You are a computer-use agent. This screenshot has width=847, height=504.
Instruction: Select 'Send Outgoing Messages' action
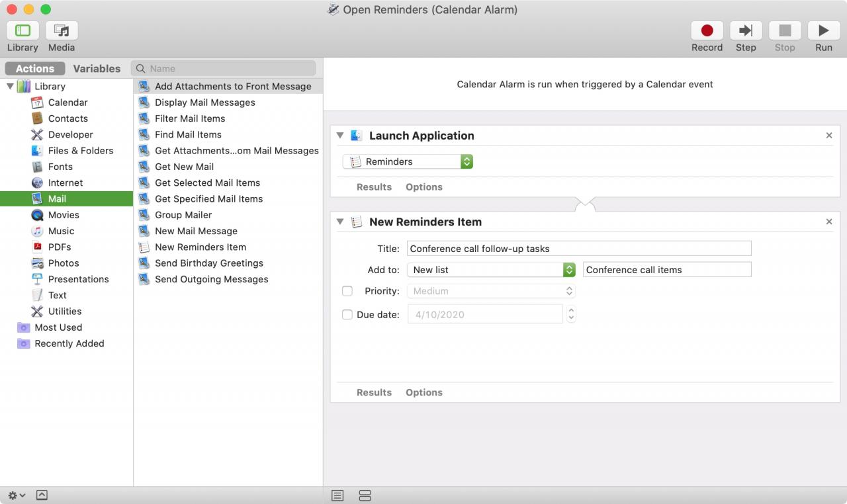click(x=228, y=279)
